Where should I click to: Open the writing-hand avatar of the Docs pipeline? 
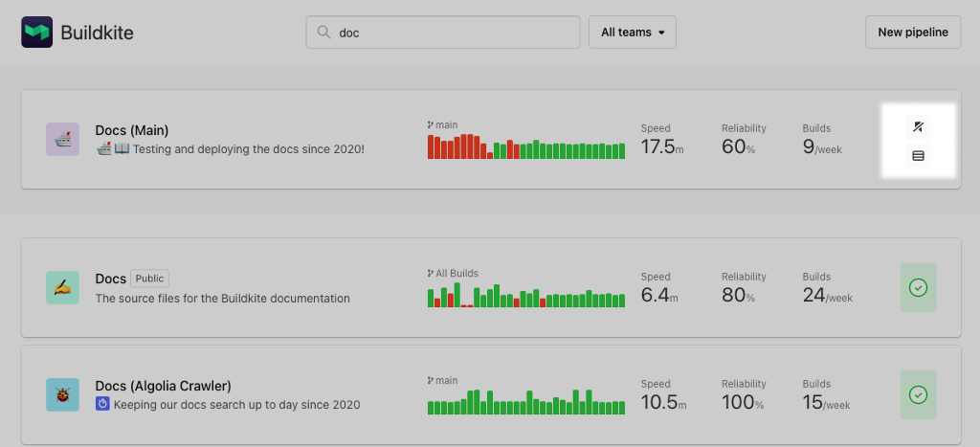(x=62, y=287)
